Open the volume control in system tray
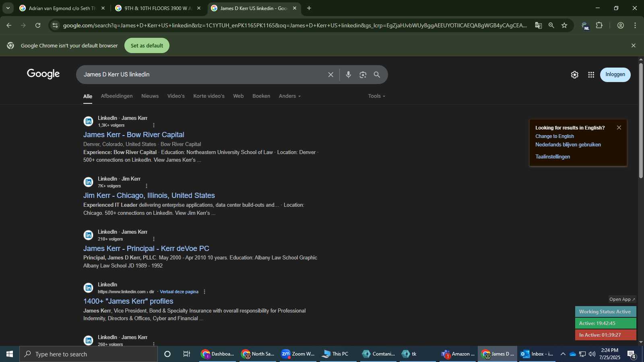 pyautogui.click(x=592, y=354)
